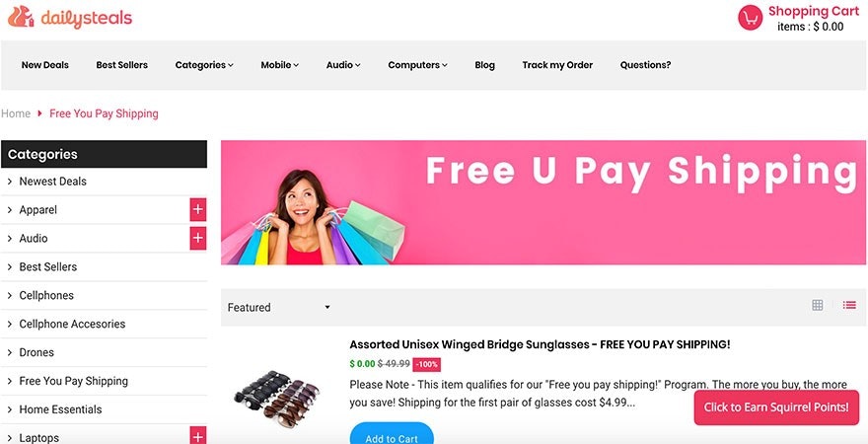Open the Assorted Unisex Winged Bridge Sunglasses title
Screen dimensions: 868x444
(540, 344)
